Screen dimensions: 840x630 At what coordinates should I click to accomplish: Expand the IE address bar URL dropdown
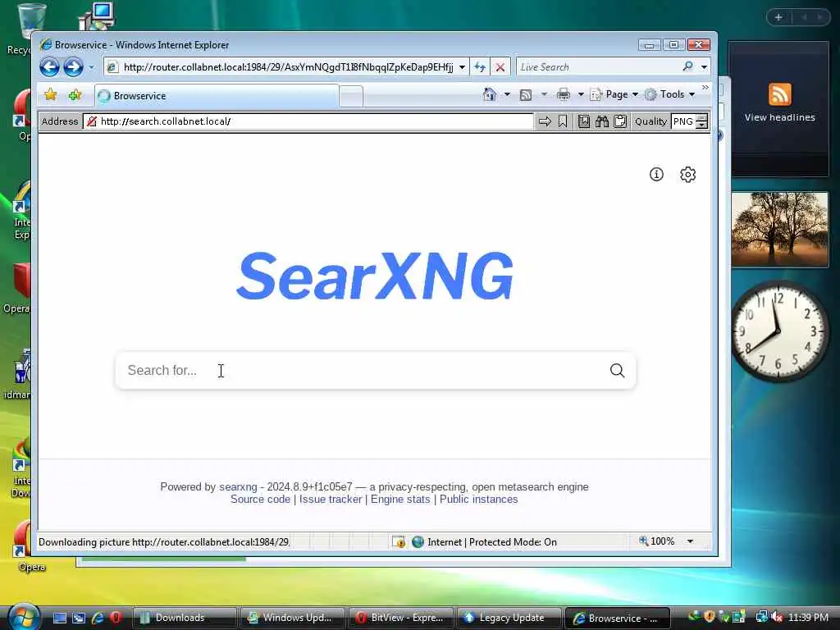[462, 67]
